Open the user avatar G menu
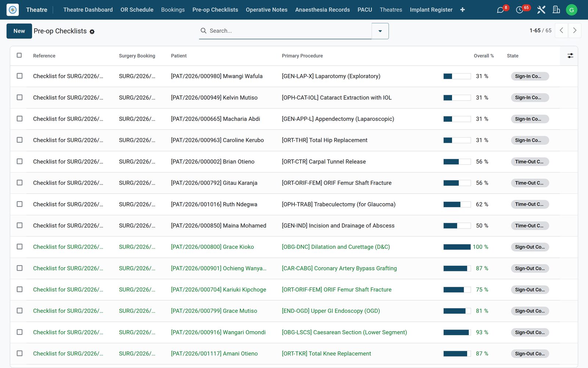 (571, 10)
